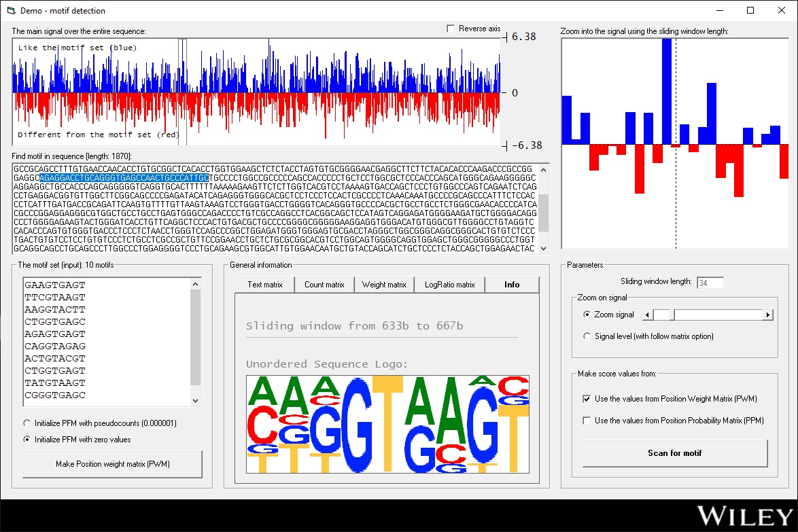Uncheck Position Weight Matrix (PWM) values
Viewport: 798px width, 532px height.
click(x=587, y=399)
